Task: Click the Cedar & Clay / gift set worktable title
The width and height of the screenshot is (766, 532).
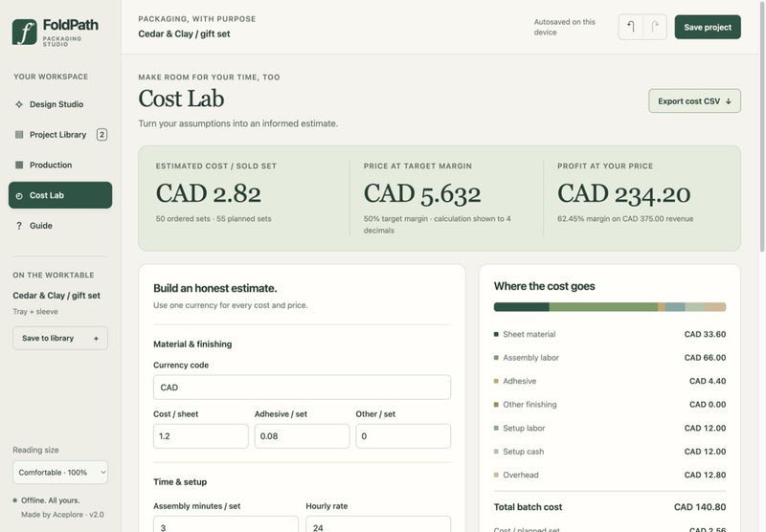Action: click(56, 296)
